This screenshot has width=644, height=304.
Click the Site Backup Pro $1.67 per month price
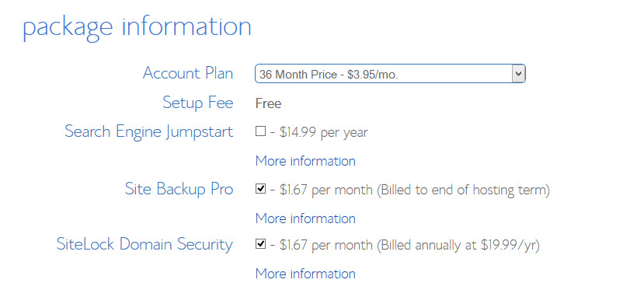click(326, 190)
